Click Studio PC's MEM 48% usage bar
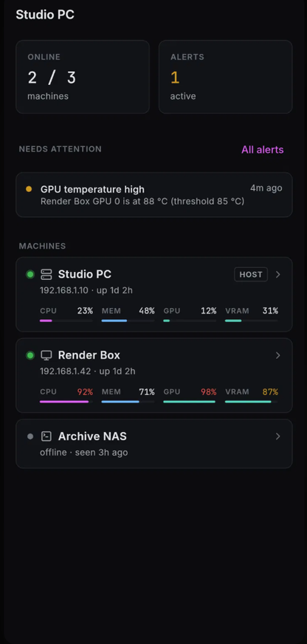Viewport: 307px width, 644px height. [128, 321]
